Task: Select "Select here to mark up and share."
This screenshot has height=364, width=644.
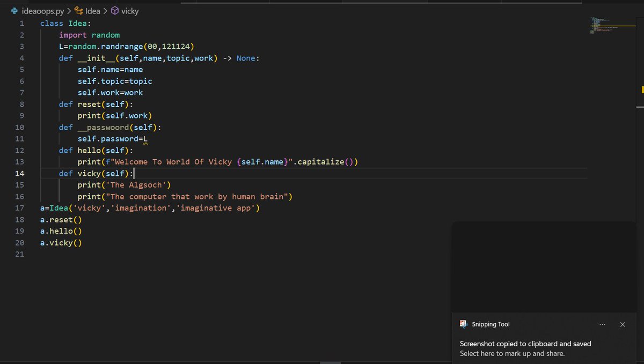Action: click(x=512, y=353)
